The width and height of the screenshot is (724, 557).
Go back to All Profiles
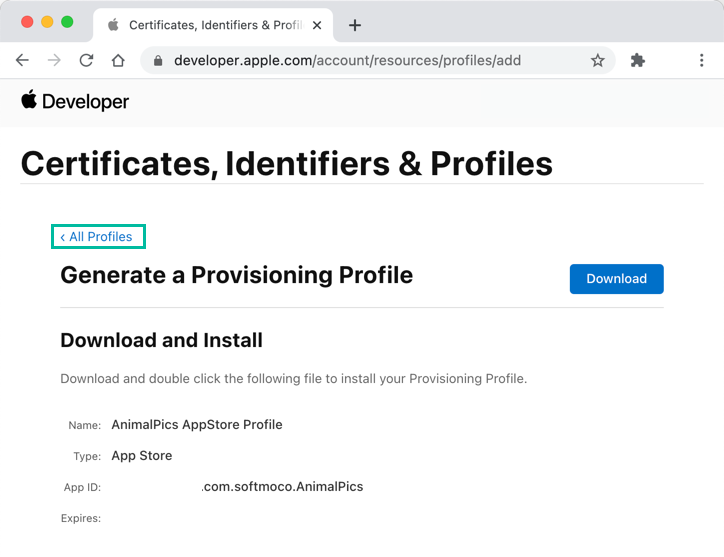96,237
